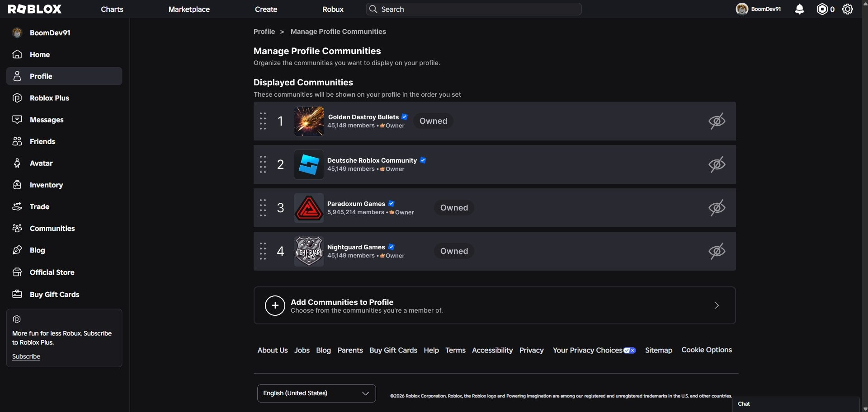The width and height of the screenshot is (868, 412).
Task: Toggle the Your Privacy Choices switch icon
Action: click(x=630, y=351)
